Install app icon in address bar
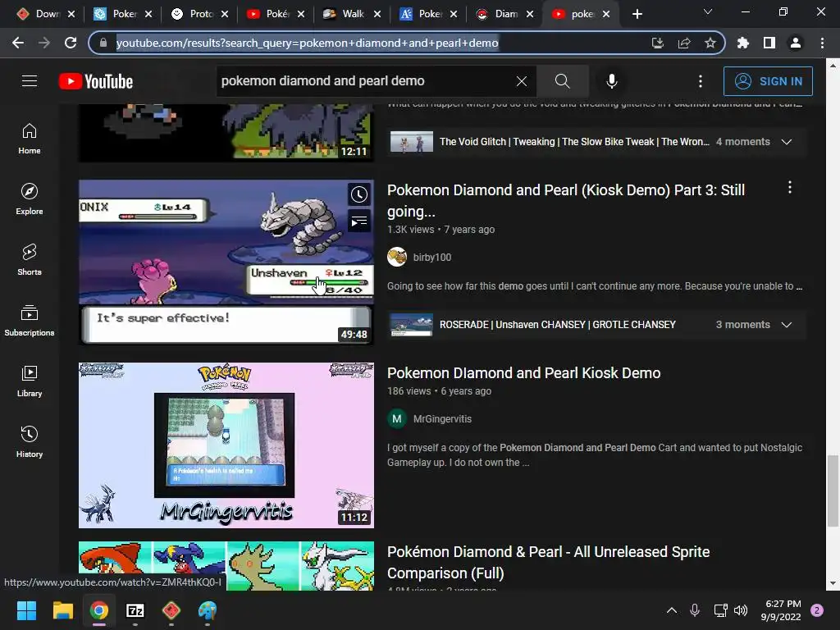840x630 pixels. [657, 43]
